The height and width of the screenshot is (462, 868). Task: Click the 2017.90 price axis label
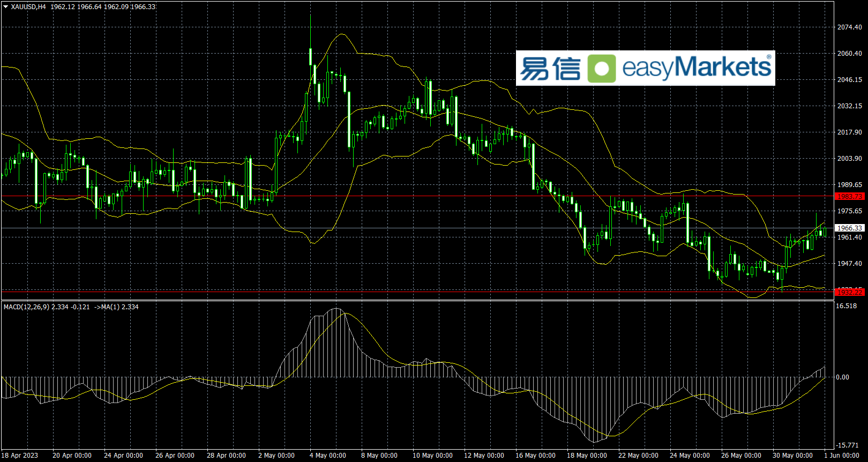[x=850, y=132]
